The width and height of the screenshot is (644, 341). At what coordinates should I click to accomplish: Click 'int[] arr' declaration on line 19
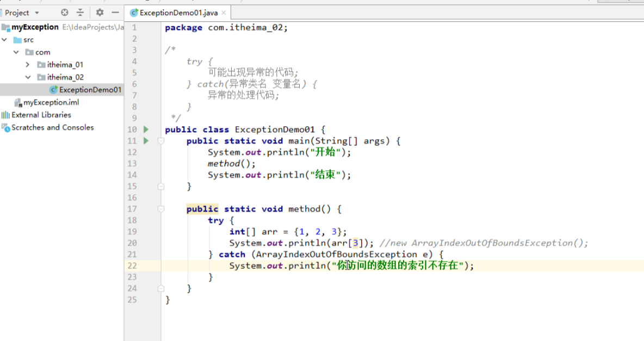pos(253,232)
